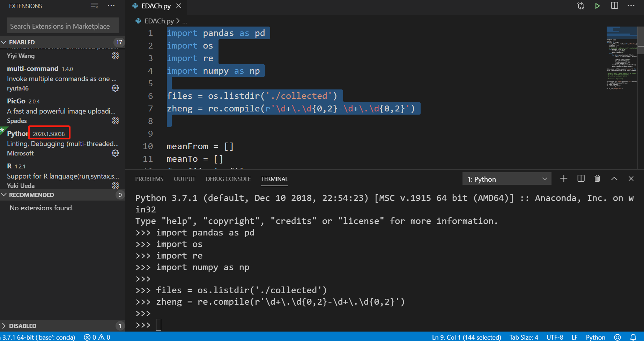Screen dimensions: 644x341
Task: Kill the terminal using the trash icon
Action: (597, 179)
